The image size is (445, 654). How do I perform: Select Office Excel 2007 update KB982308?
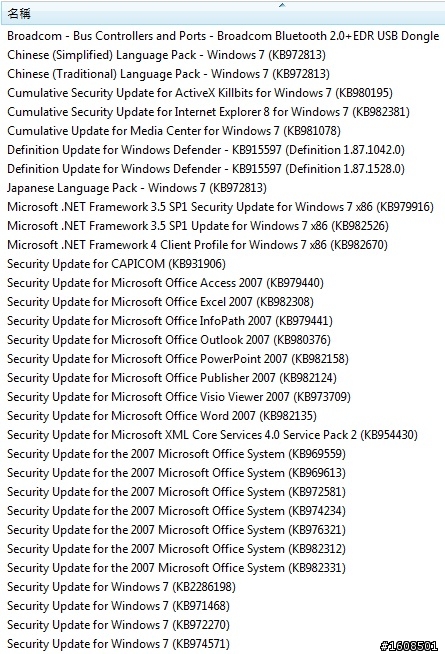[x=161, y=302]
